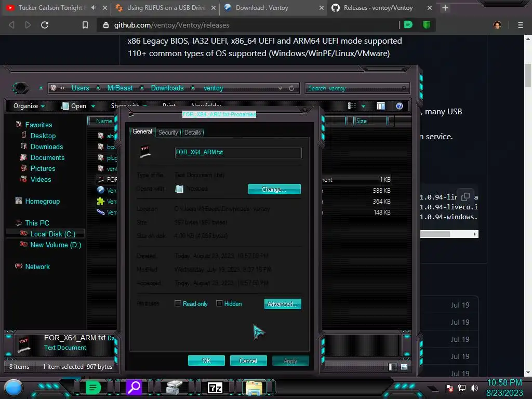Enable the Read-only checkbox

pos(178,303)
